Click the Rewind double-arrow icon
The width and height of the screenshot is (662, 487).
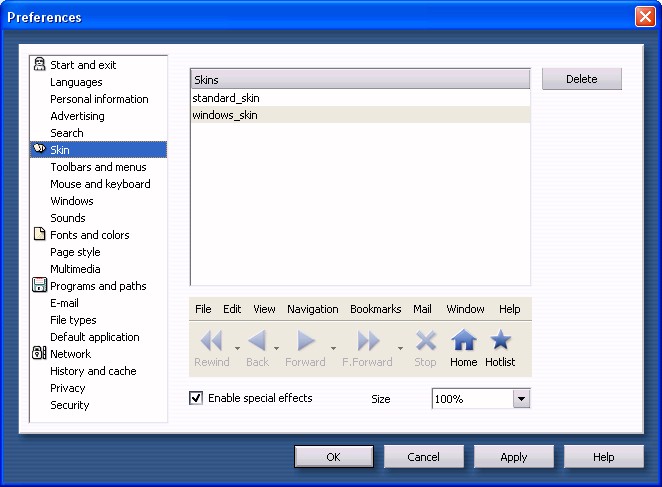211,341
